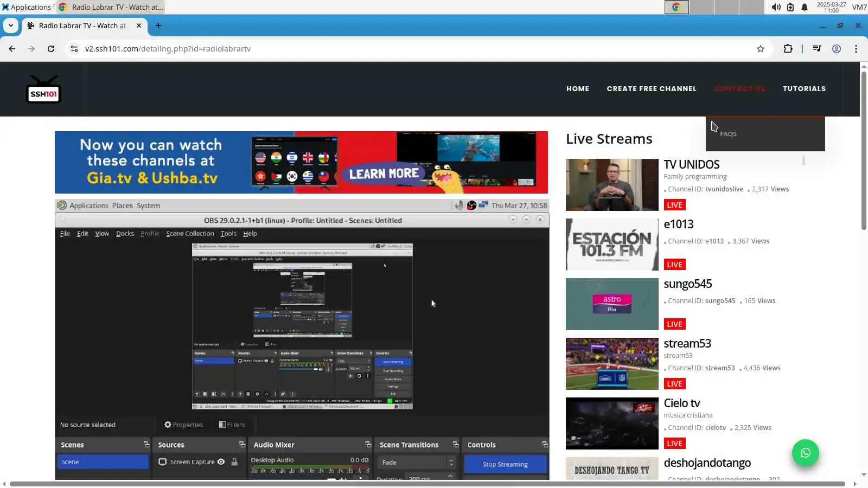Close the Radio Labrar TV tab
The width and height of the screenshot is (868, 488).
[x=139, y=25]
